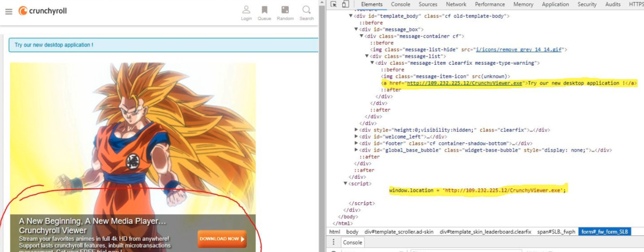
Task: Click the orange DOWNLOAD NOW button
Action: click(x=222, y=239)
